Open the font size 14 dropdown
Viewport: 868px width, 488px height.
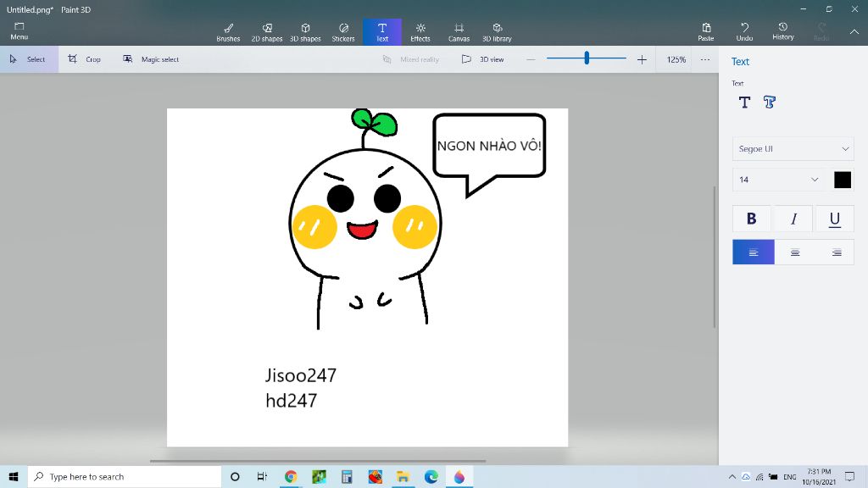(x=779, y=180)
